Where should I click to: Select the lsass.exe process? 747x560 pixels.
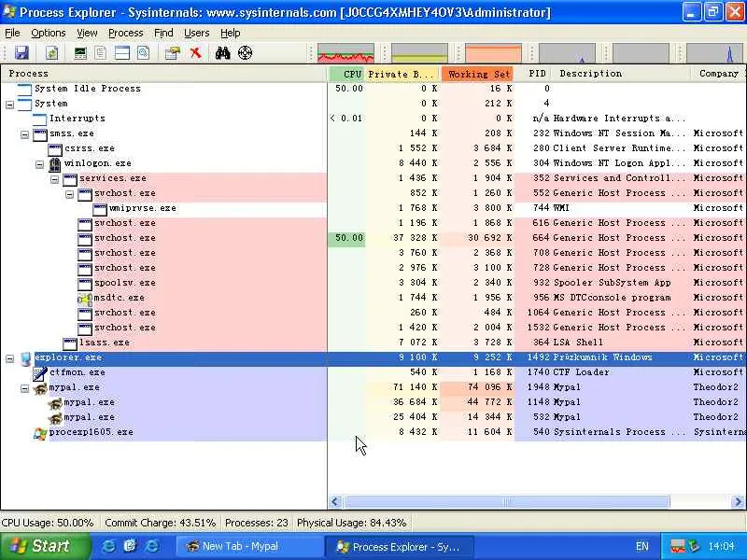tap(373, 343)
